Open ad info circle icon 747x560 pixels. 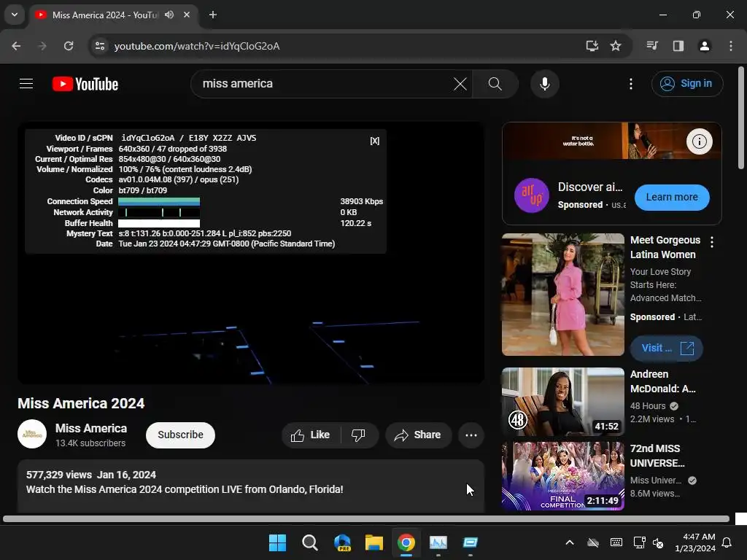point(699,141)
